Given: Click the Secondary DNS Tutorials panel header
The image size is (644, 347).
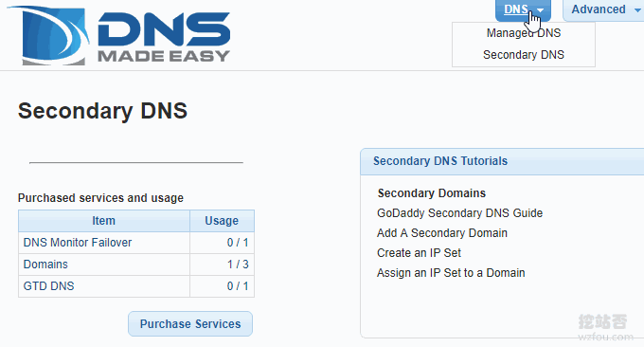Looking at the screenshot, I should pyautogui.click(x=502, y=161).
